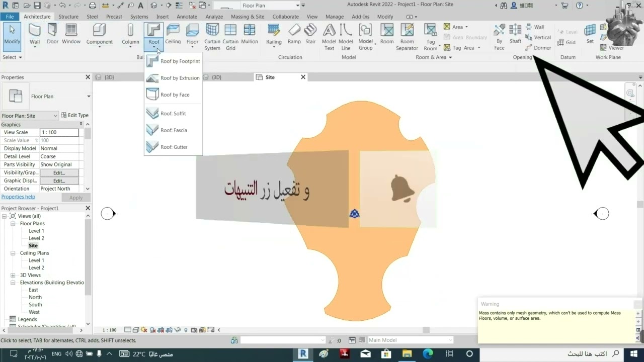Close the Site view tab

[303, 77]
